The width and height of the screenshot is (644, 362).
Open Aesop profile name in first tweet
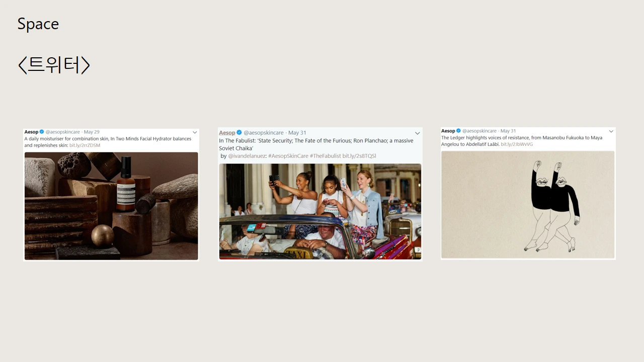[x=31, y=132]
